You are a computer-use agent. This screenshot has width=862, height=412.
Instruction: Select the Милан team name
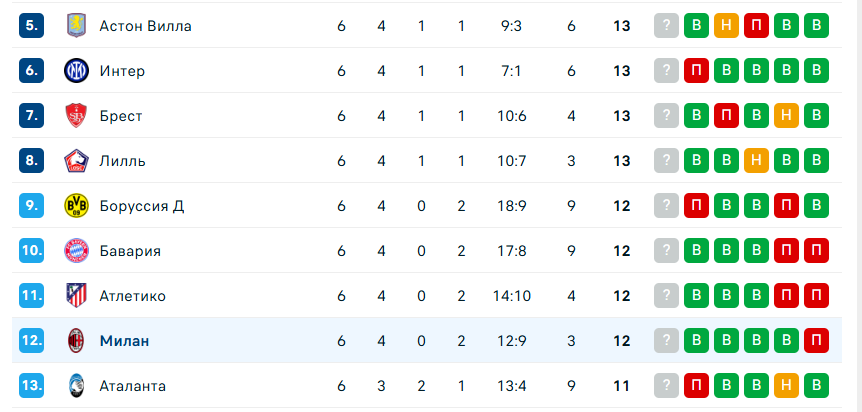[124, 341]
